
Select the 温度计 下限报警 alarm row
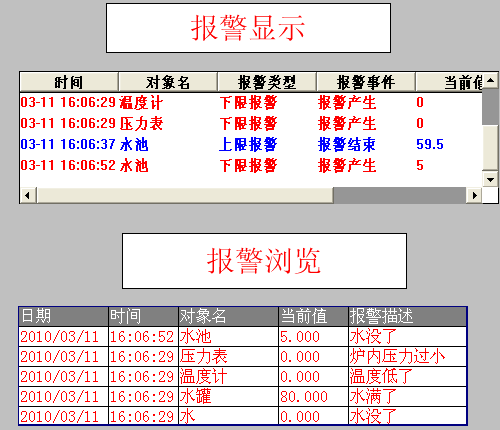[251, 102]
